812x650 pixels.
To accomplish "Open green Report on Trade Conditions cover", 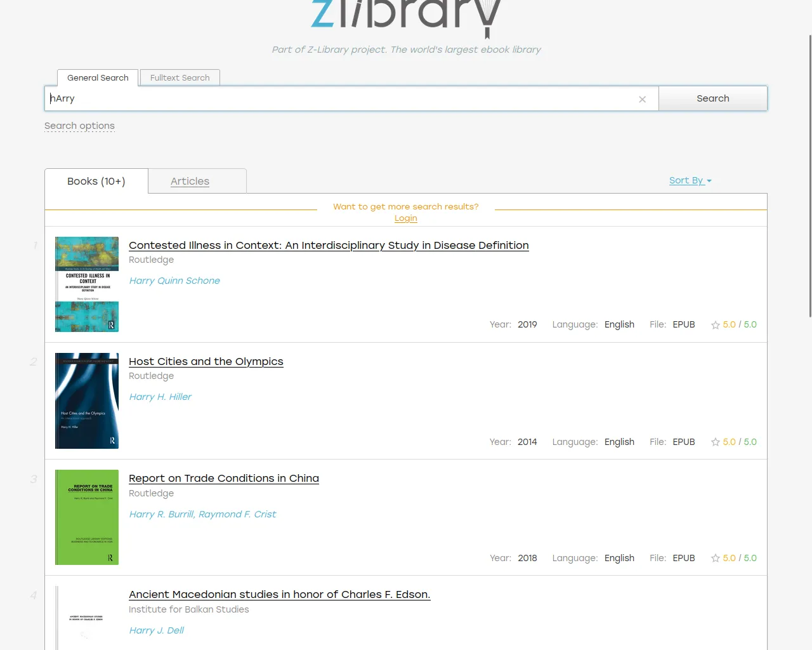I will [x=87, y=517].
